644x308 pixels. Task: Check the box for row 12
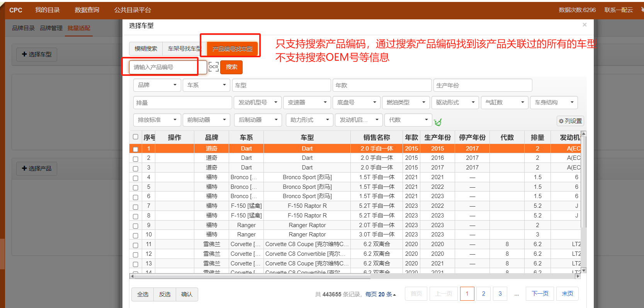[135, 255]
